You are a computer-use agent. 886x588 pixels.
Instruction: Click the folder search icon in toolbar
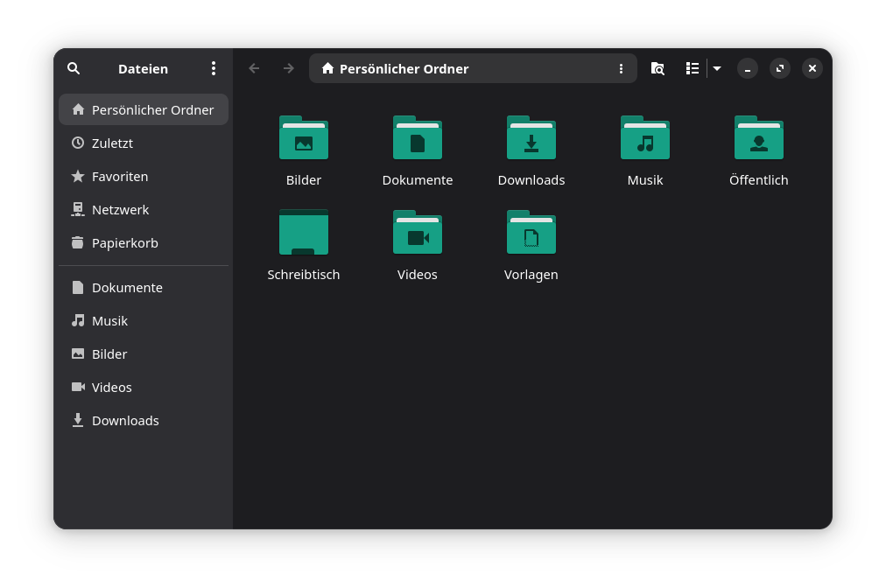point(657,68)
